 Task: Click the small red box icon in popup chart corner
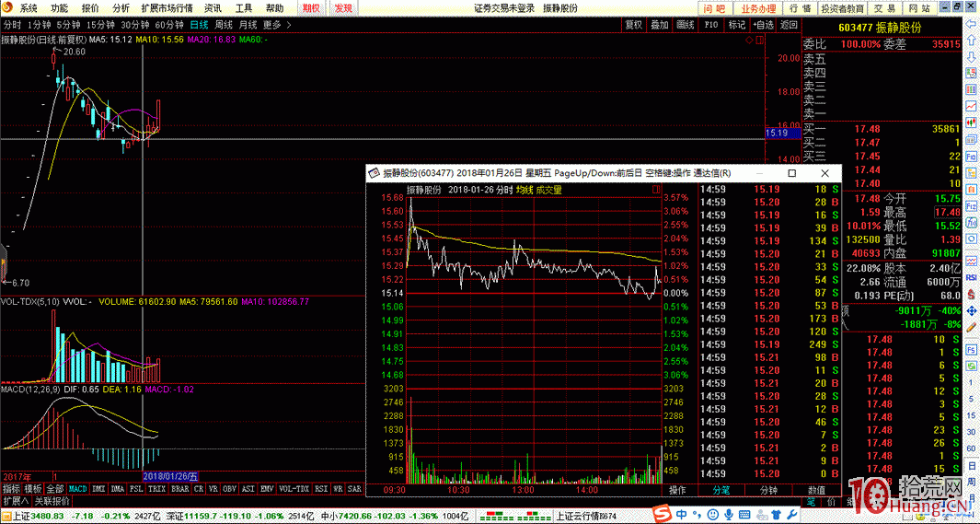click(x=656, y=190)
